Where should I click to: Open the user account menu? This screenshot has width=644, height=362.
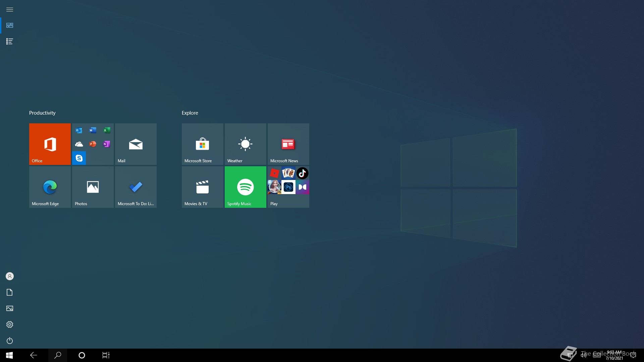(10, 276)
